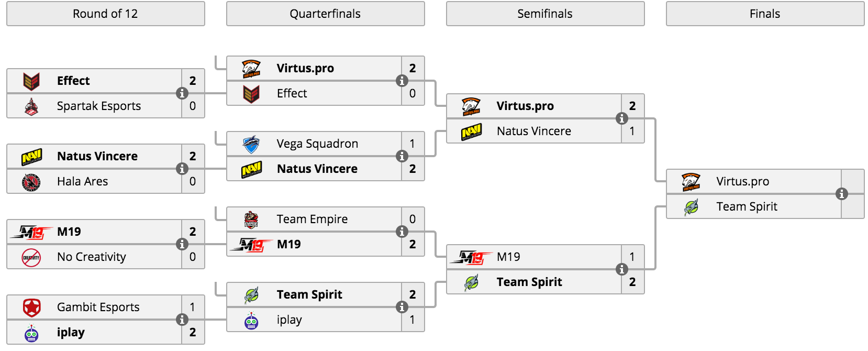Select Hala Ares team entry
868x351 pixels.
[94, 181]
